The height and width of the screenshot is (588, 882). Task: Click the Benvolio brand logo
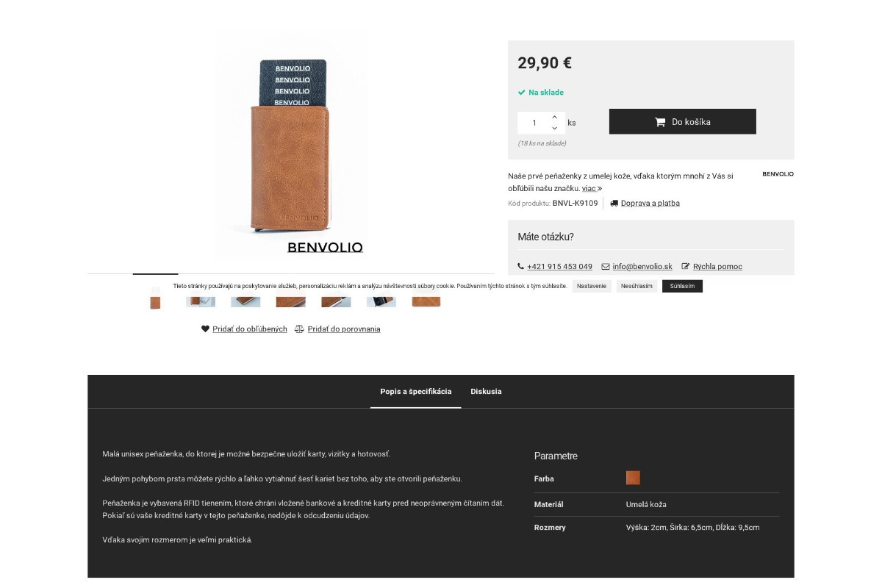778,174
